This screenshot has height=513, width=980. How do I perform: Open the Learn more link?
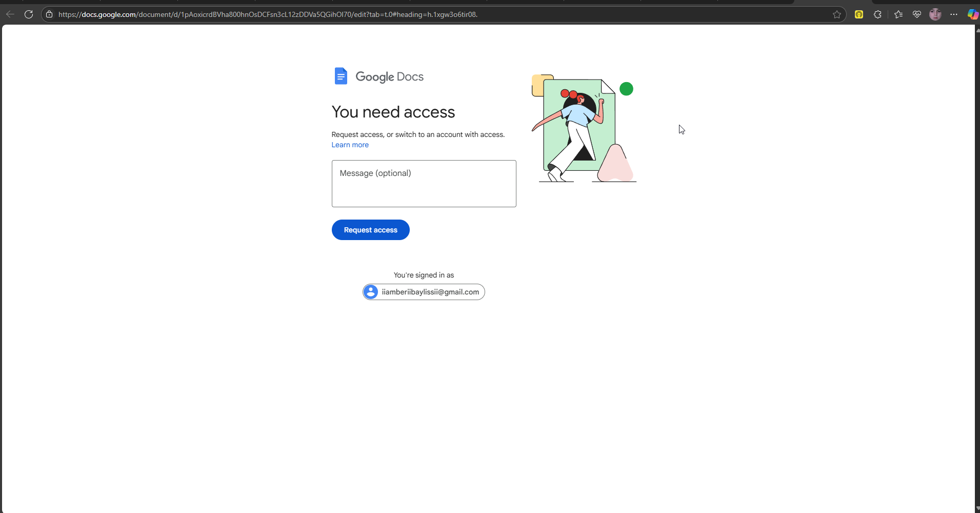click(x=350, y=145)
